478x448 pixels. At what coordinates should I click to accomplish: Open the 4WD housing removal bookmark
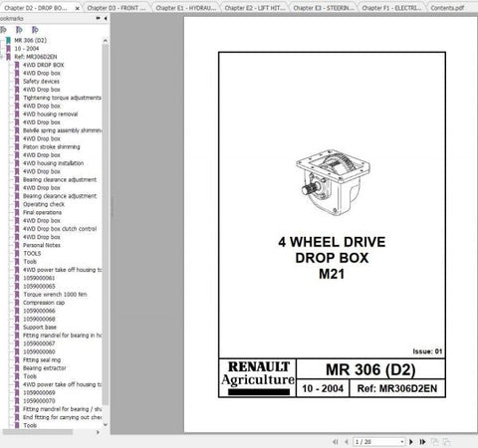tap(50, 114)
